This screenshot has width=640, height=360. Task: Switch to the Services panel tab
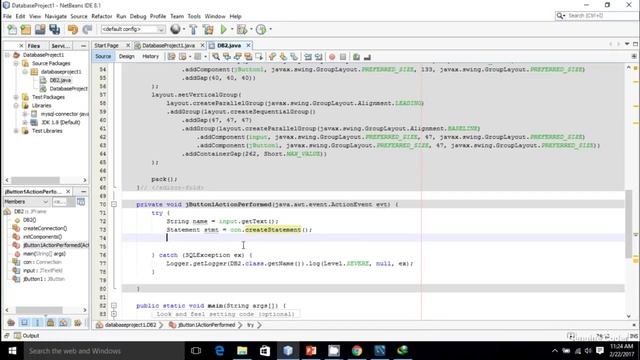pyautogui.click(x=61, y=46)
